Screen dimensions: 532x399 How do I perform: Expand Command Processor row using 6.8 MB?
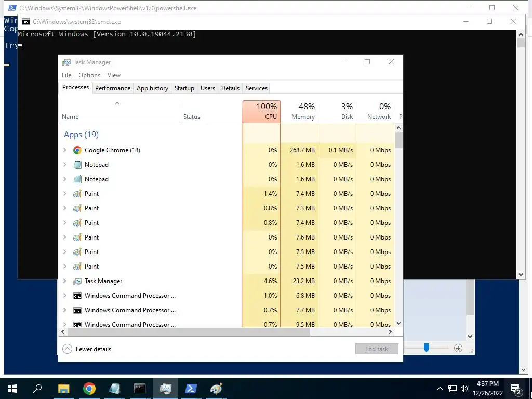(65, 296)
